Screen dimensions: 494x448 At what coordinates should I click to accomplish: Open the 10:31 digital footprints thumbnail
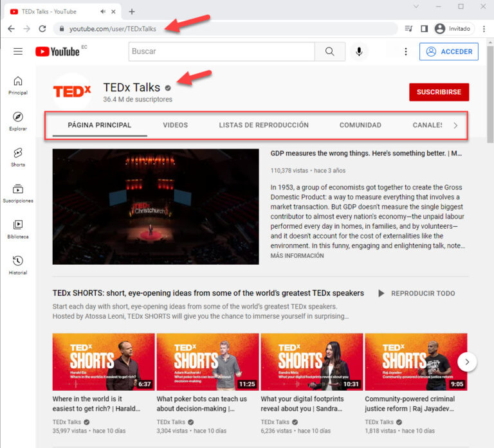pyautogui.click(x=312, y=362)
